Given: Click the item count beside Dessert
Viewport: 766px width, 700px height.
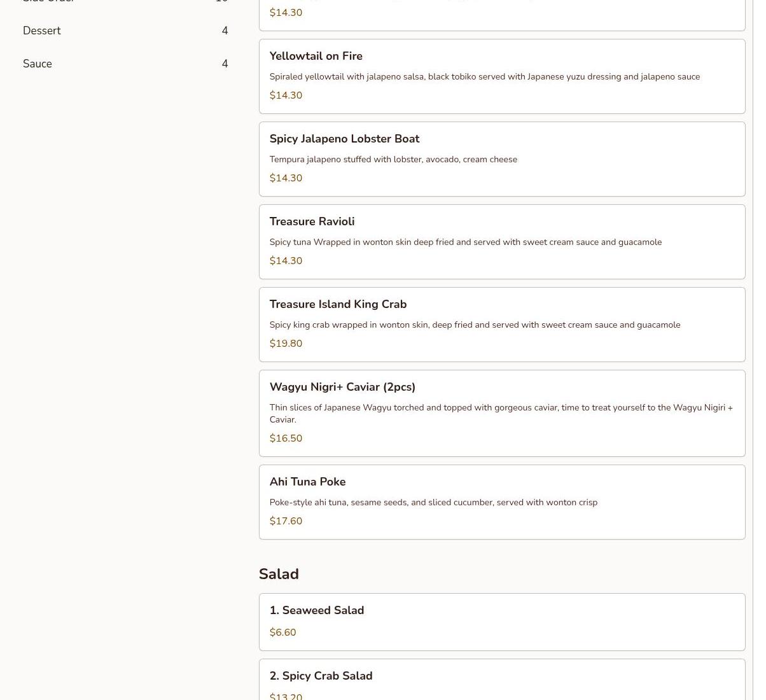Looking at the screenshot, I should [x=225, y=31].
